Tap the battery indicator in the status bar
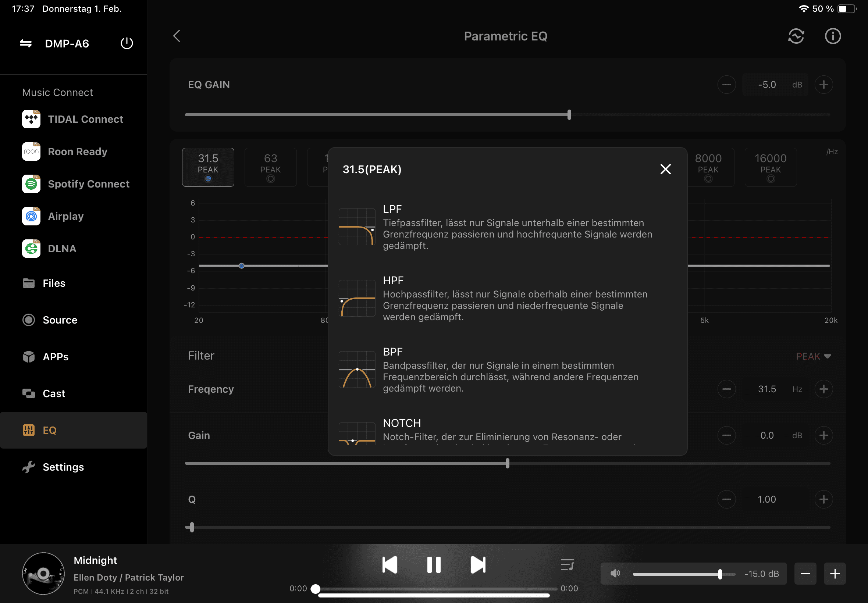Screen dimensions: 868x603 [x=847, y=9]
